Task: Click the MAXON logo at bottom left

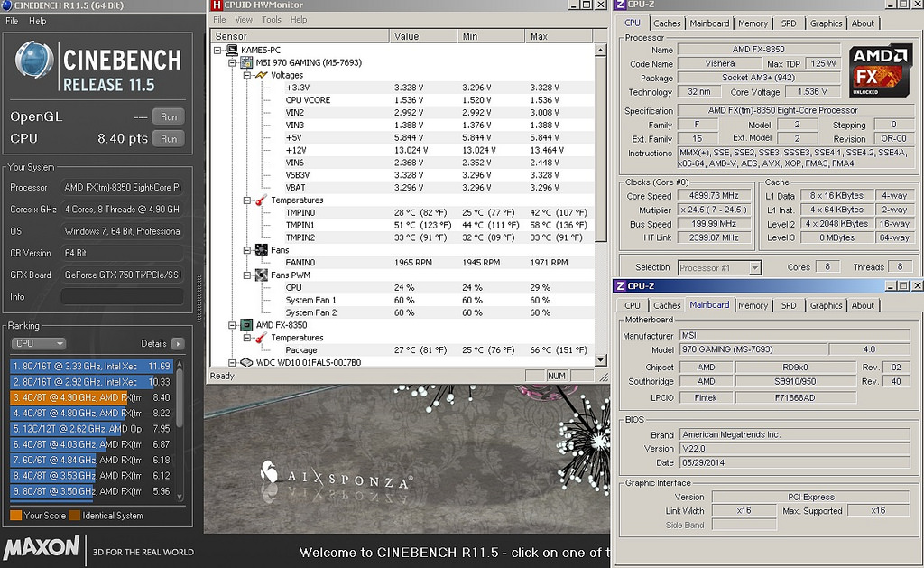Action: [x=42, y=548]
